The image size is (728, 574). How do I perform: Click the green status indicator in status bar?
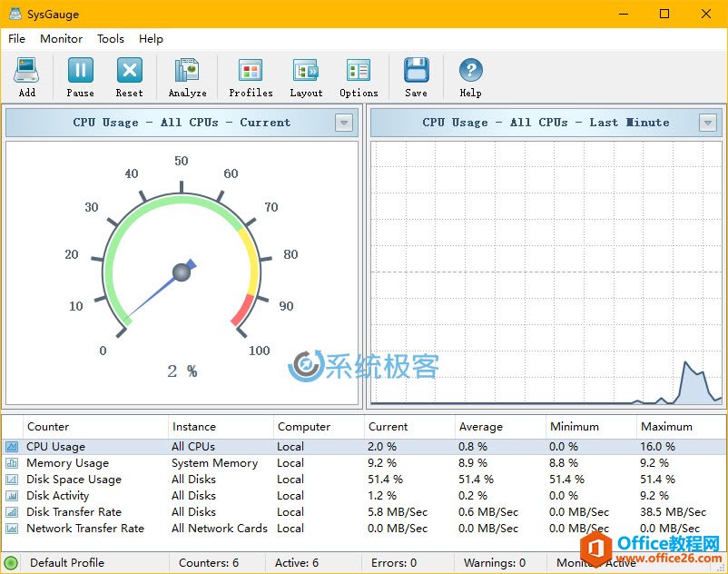11,563
